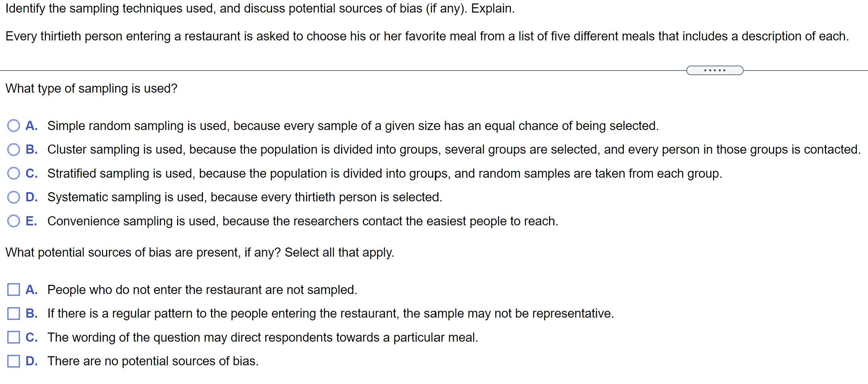Select option D, systematic sampling
868x384 pixels.
click(x=14, y=197)
